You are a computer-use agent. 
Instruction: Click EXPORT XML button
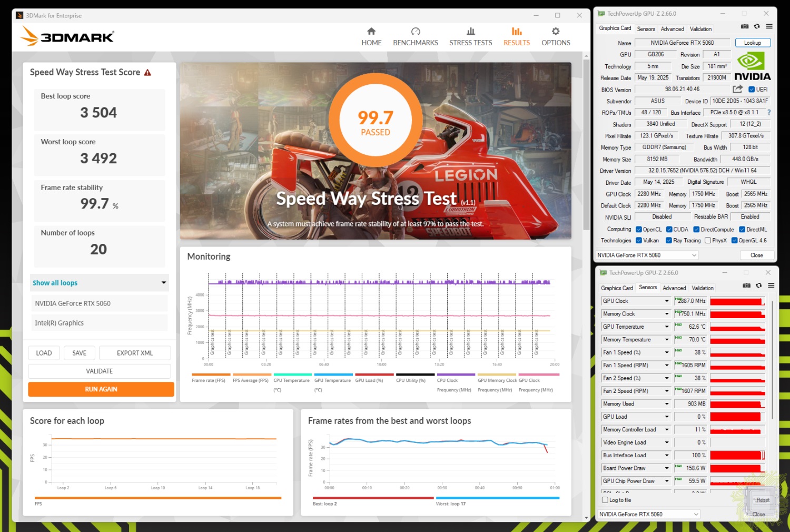[135, 353]
